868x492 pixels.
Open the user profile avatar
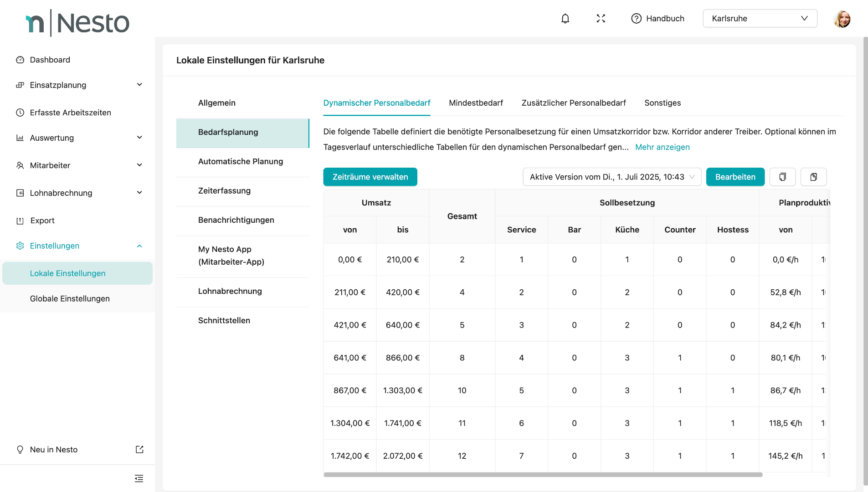tap(842, 19)
